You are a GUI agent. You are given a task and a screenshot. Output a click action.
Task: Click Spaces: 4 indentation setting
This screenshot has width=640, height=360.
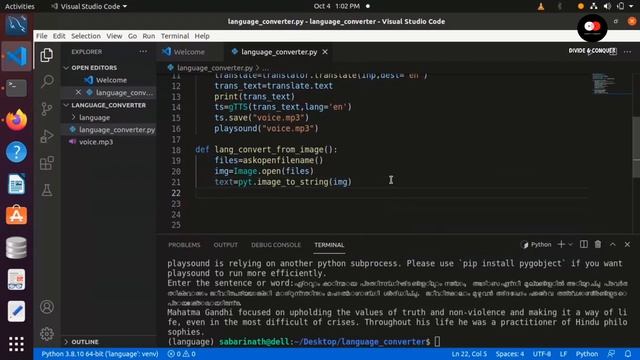point(510,354)
